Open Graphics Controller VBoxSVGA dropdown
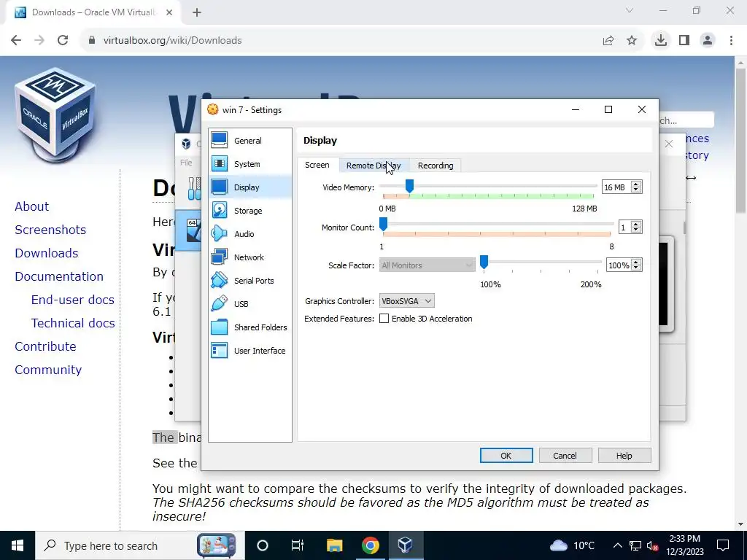The image size is (747, 560). click(x=407, y=301)
